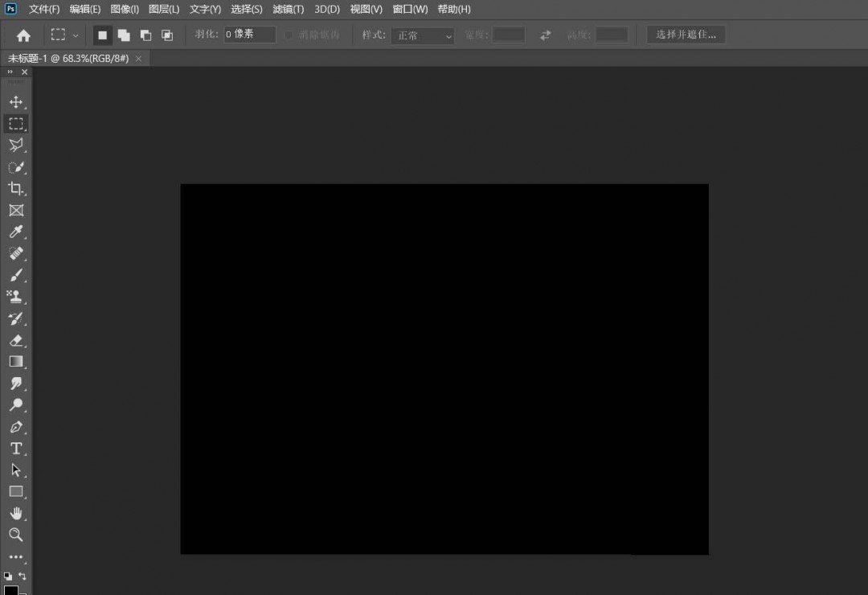Image resolution: width=868 pixels, height=595 pixels.
Task: Activate the Crop tool
Action: click(17, 189)
